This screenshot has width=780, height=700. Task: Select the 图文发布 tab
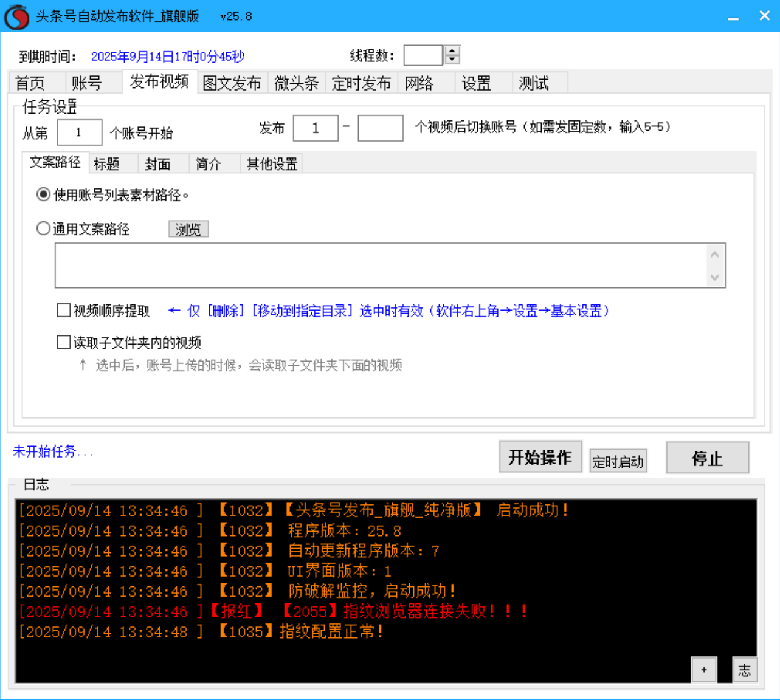[x=233, y=83]
